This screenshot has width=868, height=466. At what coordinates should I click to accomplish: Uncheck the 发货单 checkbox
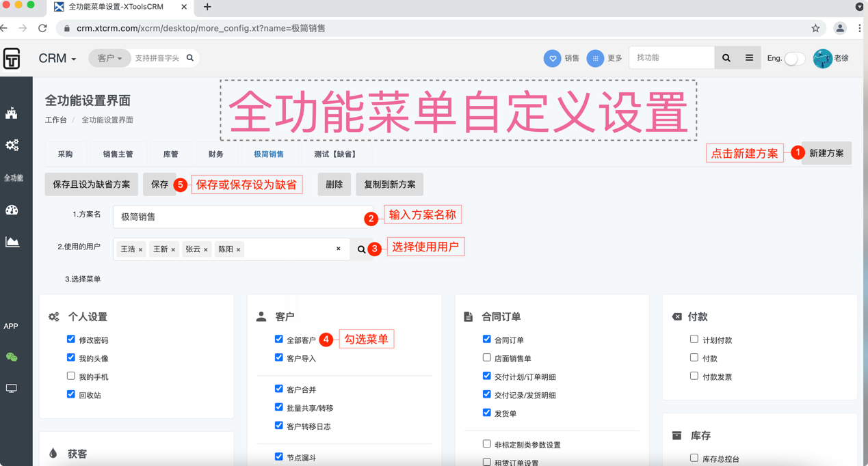487,413
